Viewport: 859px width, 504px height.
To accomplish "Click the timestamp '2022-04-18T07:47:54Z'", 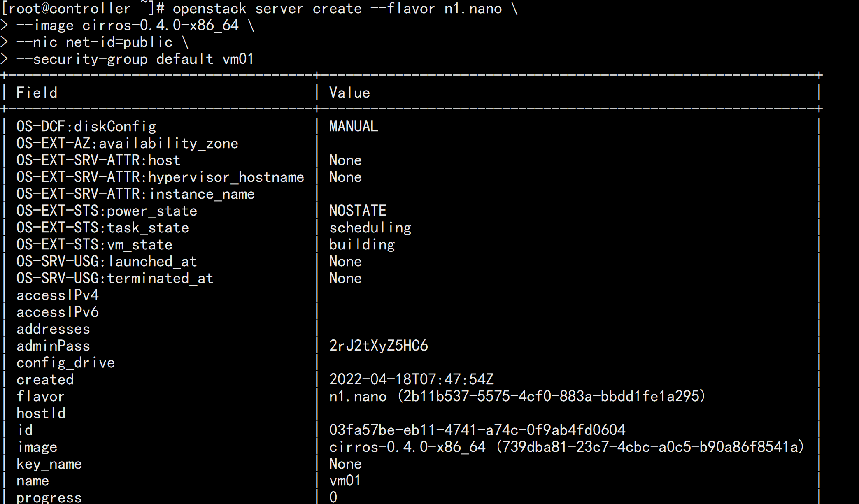I will tap(412, 379).
